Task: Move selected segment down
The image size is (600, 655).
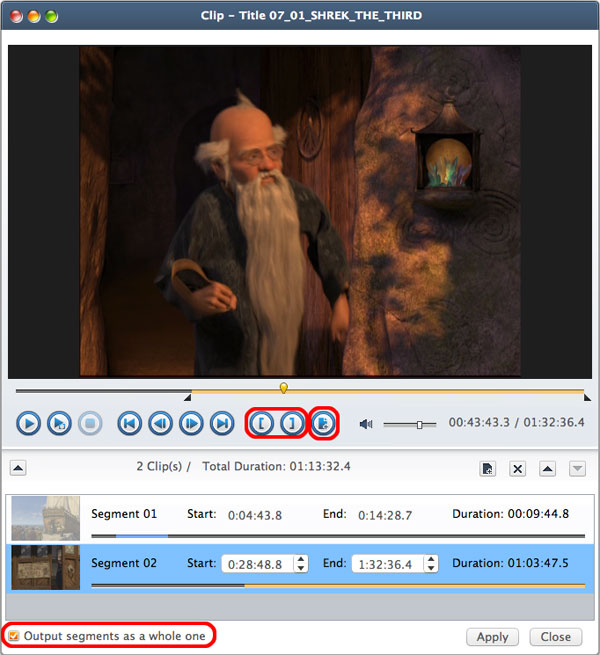Action: [577, 469]
